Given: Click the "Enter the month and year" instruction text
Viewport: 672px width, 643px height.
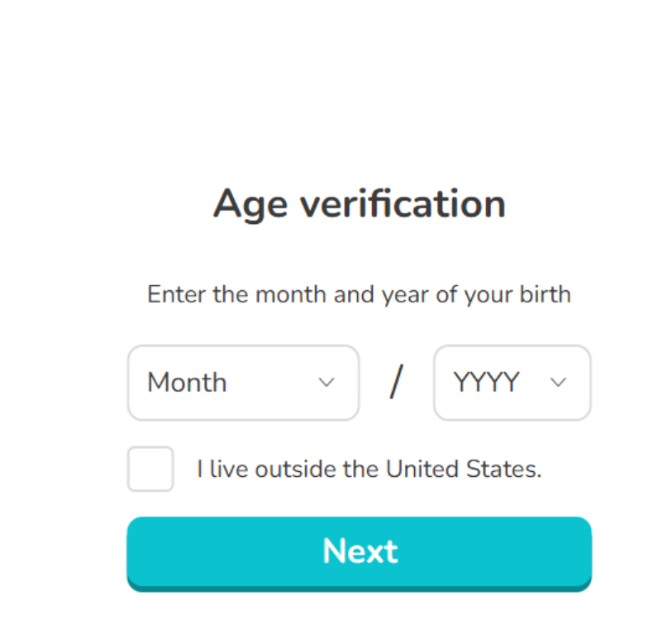Looking at the screenshot, I should (x=359, y=294).
